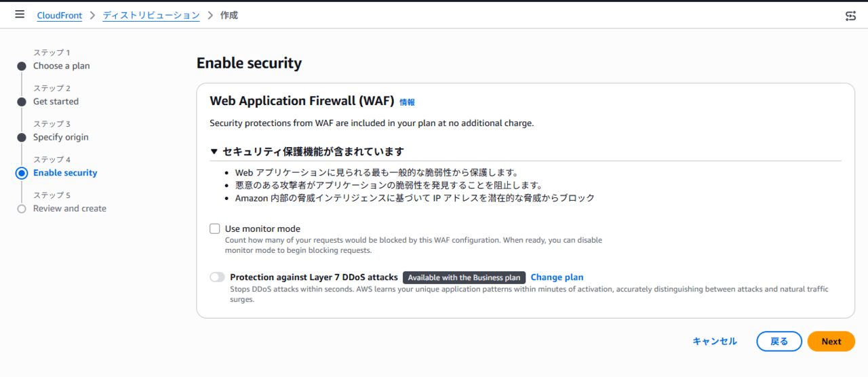The height and width of the screenshot is (377, 868).
Task: Click the Change plan link
Action: tap(557, 277)
